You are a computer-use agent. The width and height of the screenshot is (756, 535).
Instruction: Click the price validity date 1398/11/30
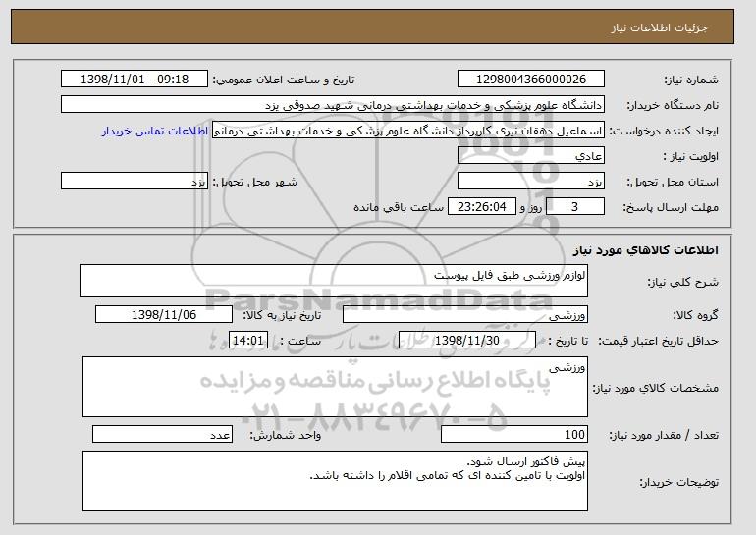coord(467,341)
